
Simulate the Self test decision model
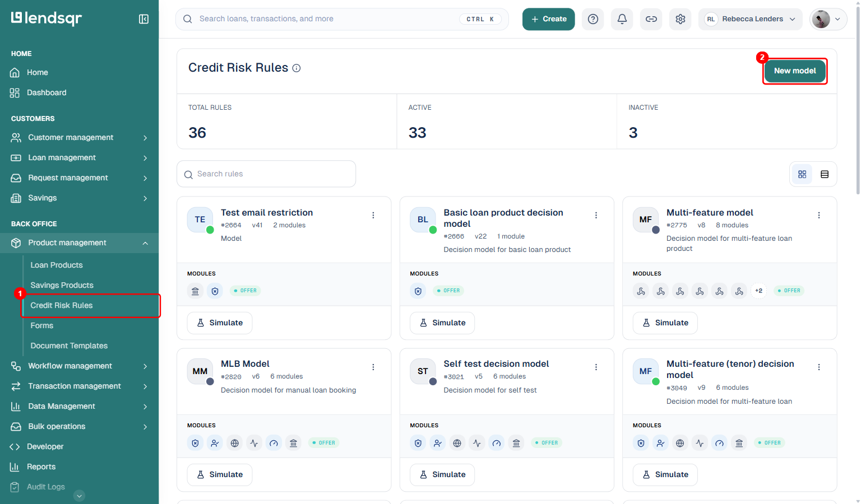coord(442,475)
